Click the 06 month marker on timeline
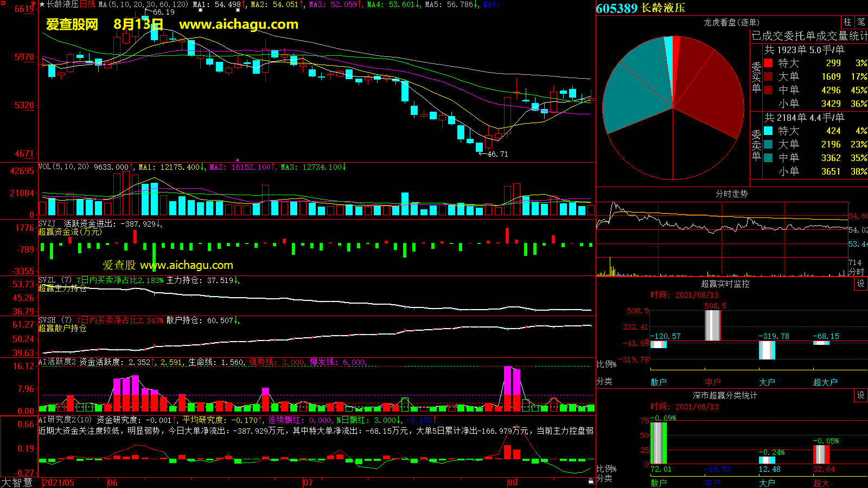 pyautogui.click(x=112, y=483)
